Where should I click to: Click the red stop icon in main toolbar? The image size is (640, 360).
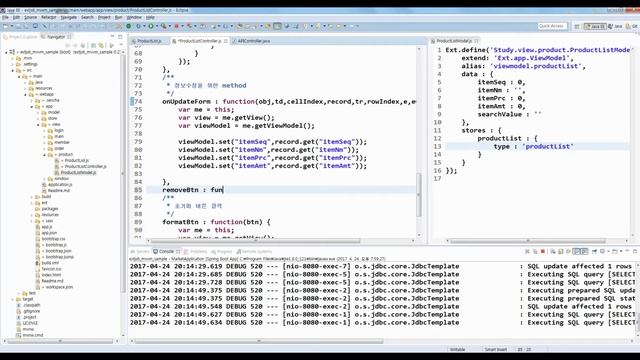coord(177,26)
